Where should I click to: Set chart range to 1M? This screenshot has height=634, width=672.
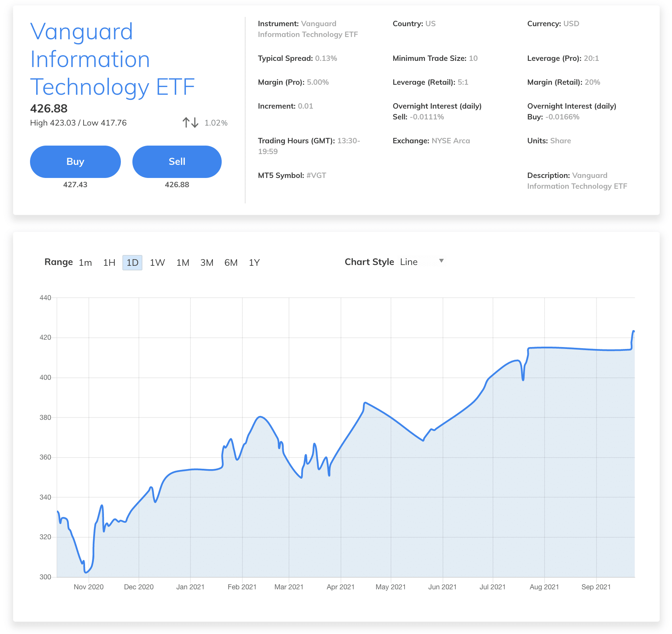182,263
